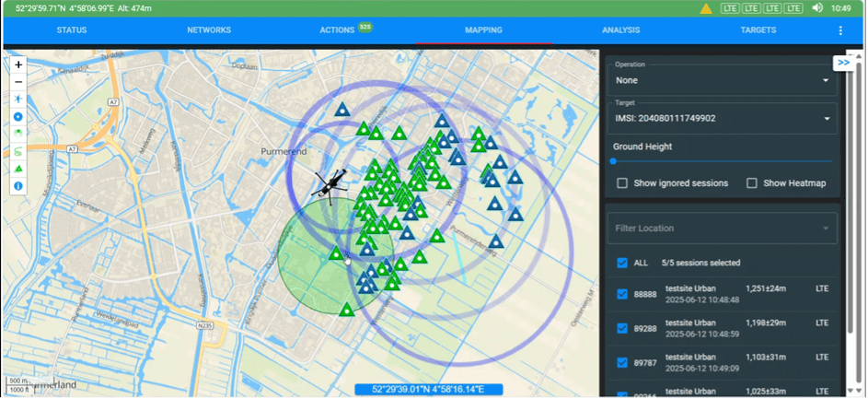Click the green flight path track icon
Viewport: 868px width, 399px height.
[18, 151]
